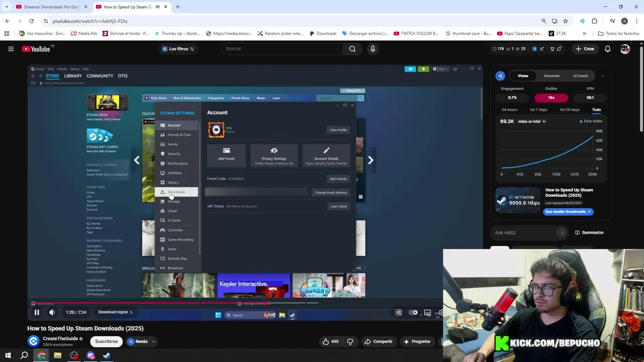Open the Windows Start menu
The width and height of the screenshot is (644, 362).
click(x=8, y=355)
